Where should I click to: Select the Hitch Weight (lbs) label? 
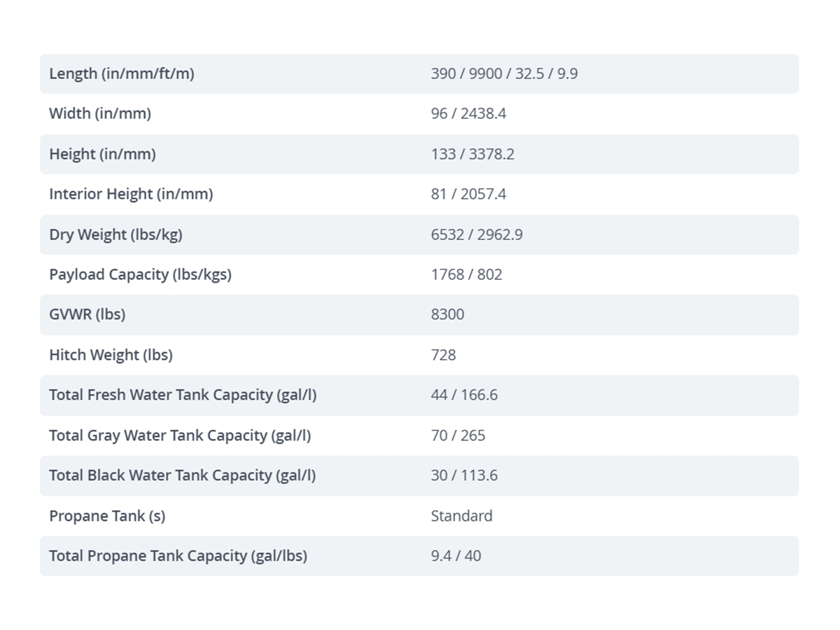point(111,355)
